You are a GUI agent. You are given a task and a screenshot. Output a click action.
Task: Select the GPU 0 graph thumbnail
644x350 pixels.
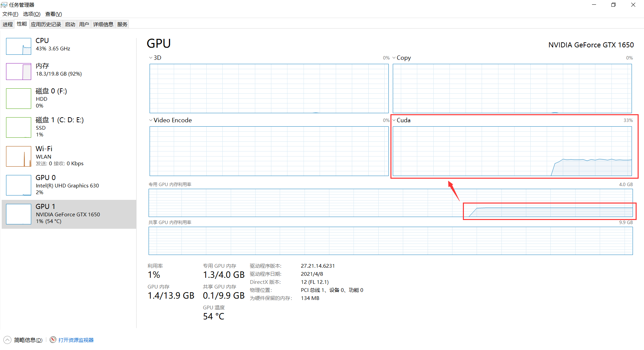coord(18,185)
